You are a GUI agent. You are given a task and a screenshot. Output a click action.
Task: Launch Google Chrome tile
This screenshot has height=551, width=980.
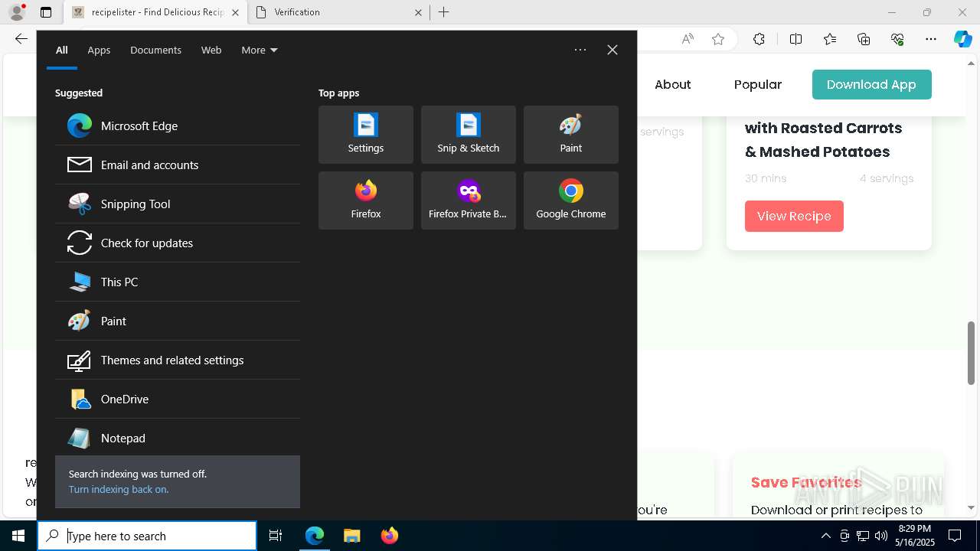[571, 201]
